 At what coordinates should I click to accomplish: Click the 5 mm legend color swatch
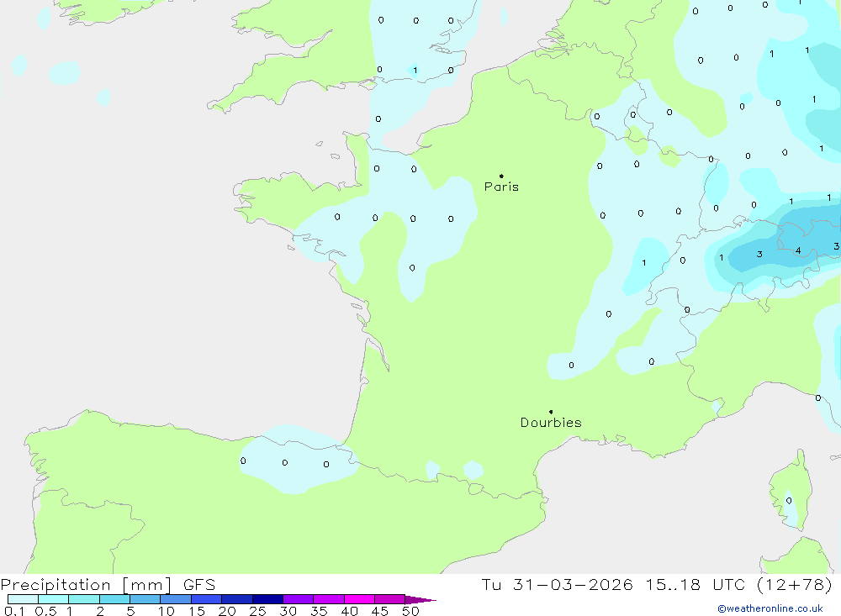[145, 599]
